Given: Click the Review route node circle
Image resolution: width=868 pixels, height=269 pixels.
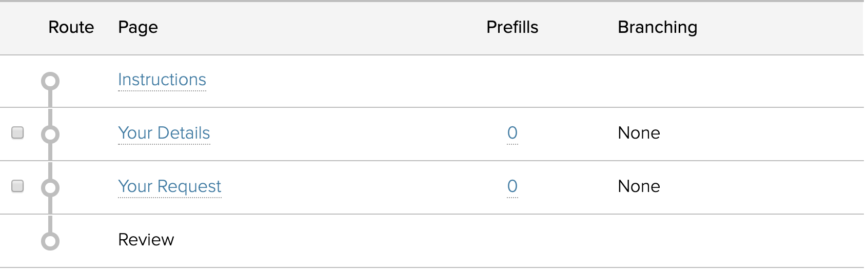Looking at the screenshot, I should [x=50, y=241].
